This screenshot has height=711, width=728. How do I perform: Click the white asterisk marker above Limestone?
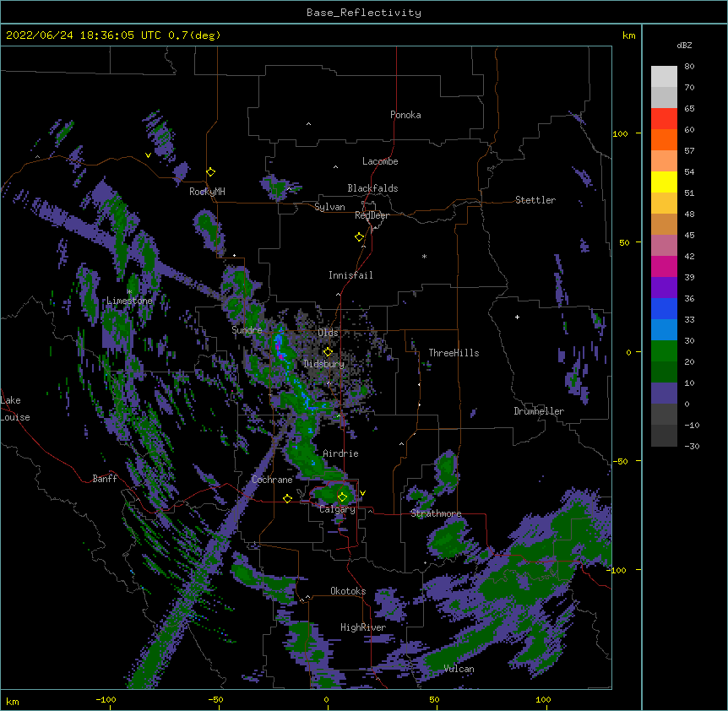(x=129, y=292)
